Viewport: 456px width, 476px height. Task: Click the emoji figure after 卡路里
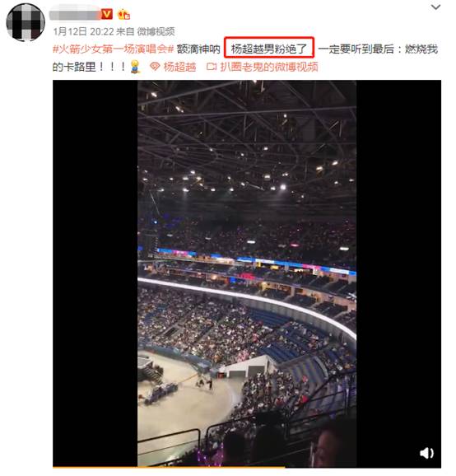[x=135, y=67]
